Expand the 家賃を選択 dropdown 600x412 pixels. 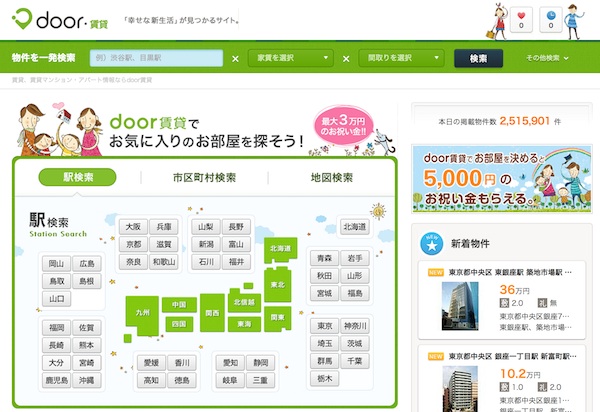289,58
